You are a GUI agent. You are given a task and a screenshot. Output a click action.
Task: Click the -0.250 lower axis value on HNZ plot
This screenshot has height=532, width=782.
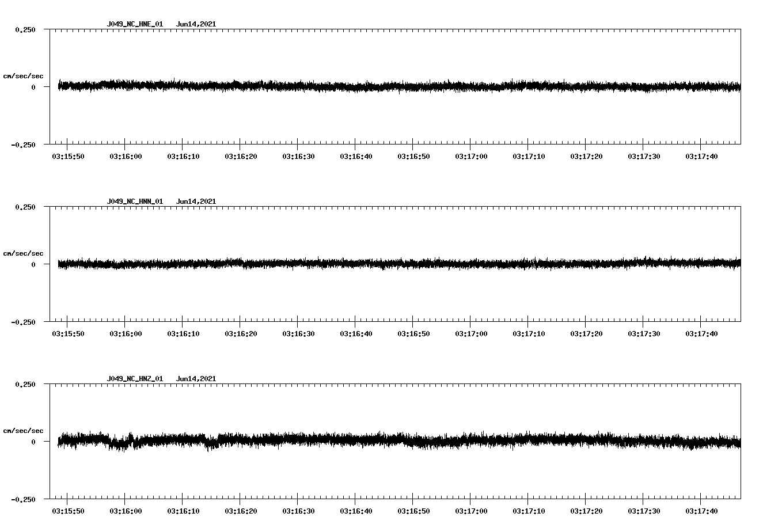[23, 500]
